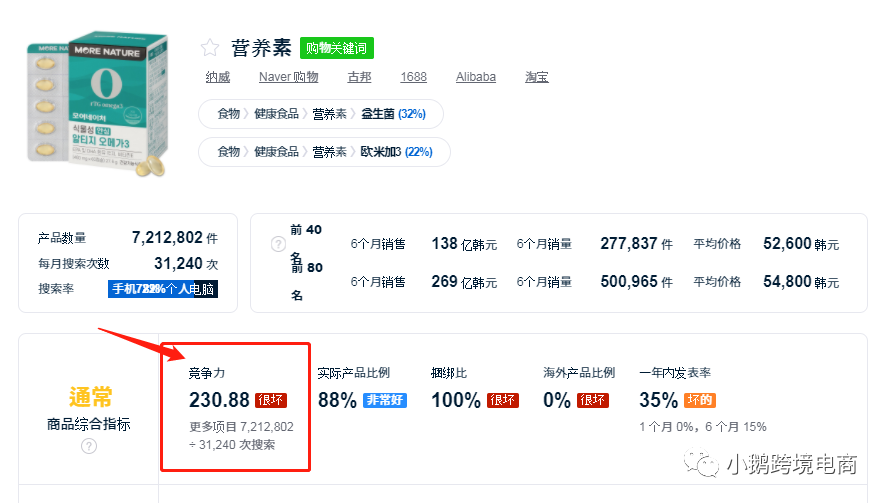The image size is (886, 503).
Task: Click 食物 in the 益生菌 breadcrumb
Action: coord(229,114)
